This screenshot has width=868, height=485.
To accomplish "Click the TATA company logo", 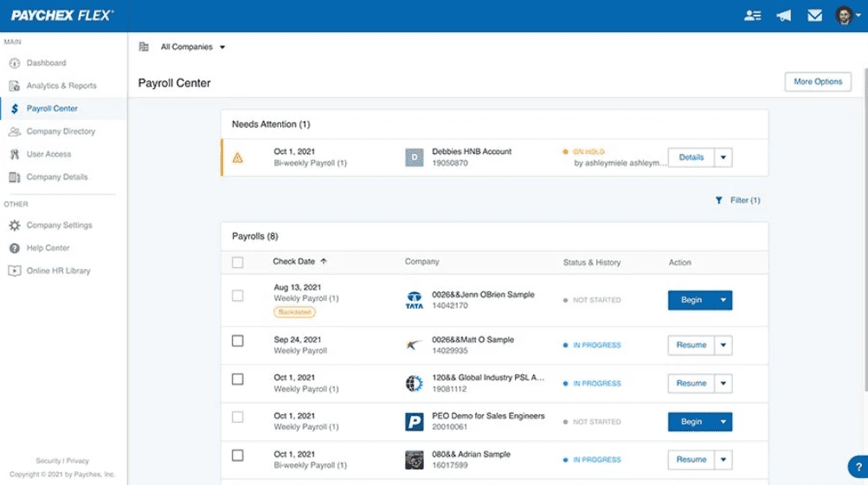I will [414, 300].
